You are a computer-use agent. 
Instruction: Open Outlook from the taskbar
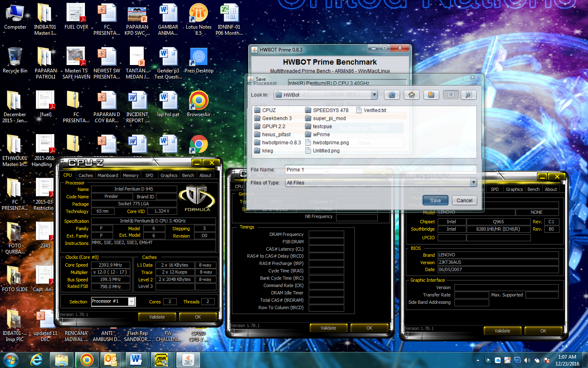[x=111, y=360]
